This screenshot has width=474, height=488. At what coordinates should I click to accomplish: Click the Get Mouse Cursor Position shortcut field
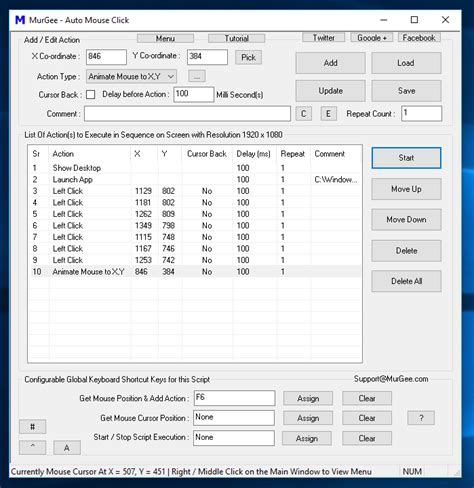[x=234, y=418]
